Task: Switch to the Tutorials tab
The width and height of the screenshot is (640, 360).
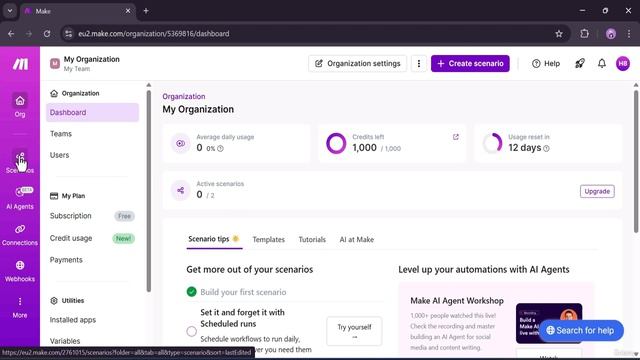Action: tap(312, 240)
